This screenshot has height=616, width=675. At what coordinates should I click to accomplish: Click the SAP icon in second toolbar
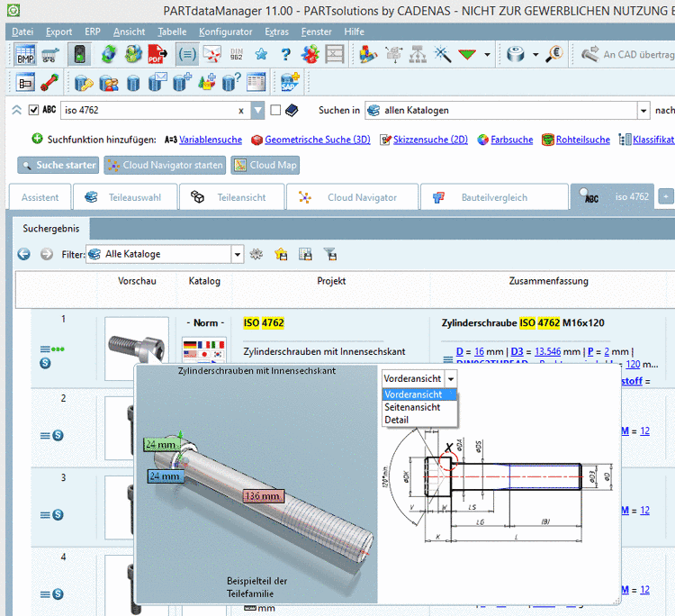click(290, 83)
